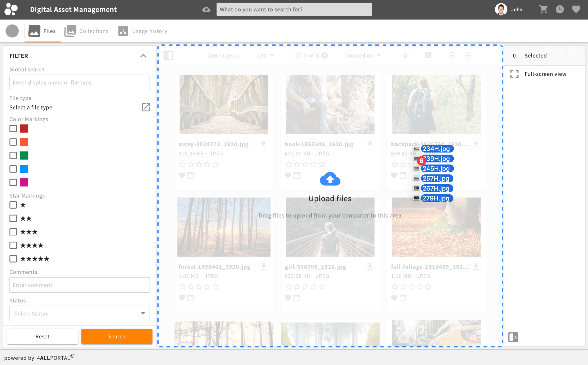The image size is (588, 365).
Task: Click the Reset button
Action: pos(43,337)
